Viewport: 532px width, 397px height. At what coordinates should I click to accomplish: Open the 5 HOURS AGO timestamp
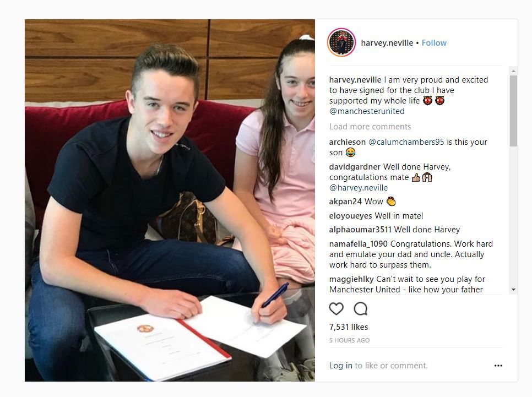(x=349, y=340)
